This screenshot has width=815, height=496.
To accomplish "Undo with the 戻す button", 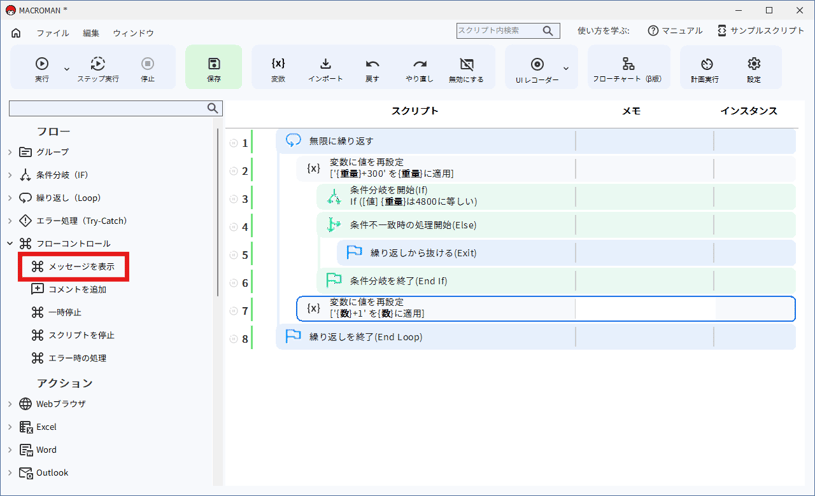I will point(372,69).
